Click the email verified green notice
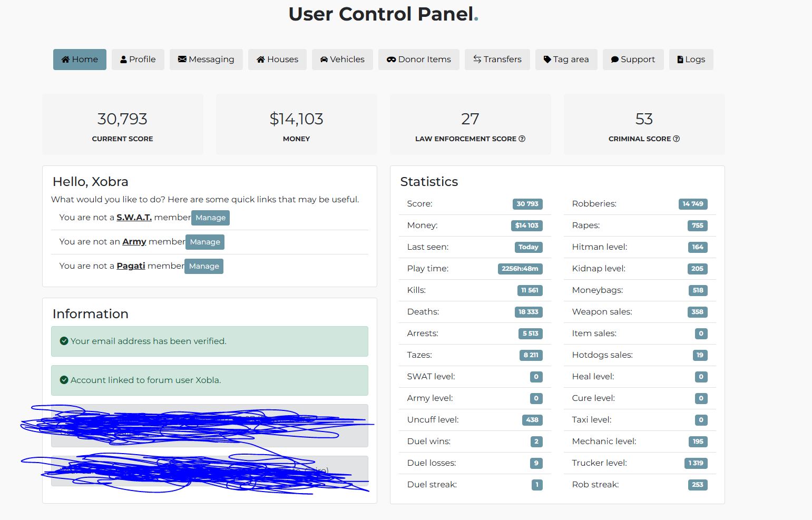The image size is (812, 520). 210,341
